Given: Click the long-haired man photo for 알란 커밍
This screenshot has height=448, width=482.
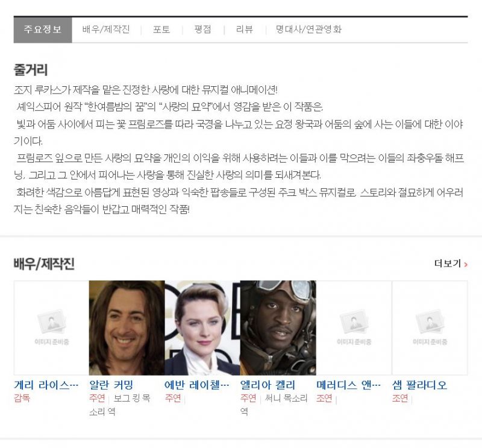Looking at the screenshot, I should tap(127, 327).
